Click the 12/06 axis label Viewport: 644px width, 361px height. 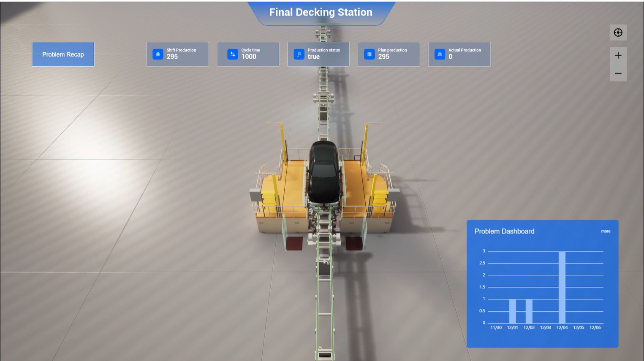[595, 328]
